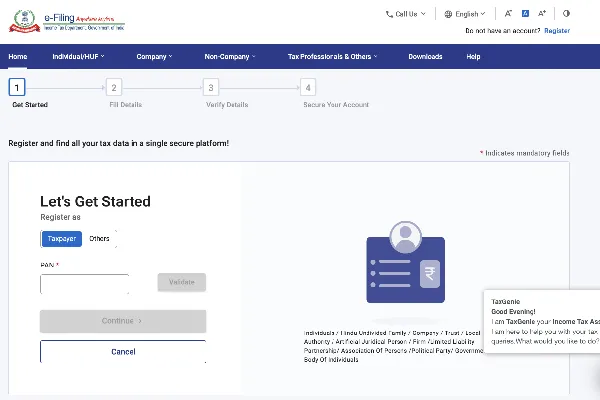
Task: Toggle the high contrast mode icon
Action: coord(567,14)
